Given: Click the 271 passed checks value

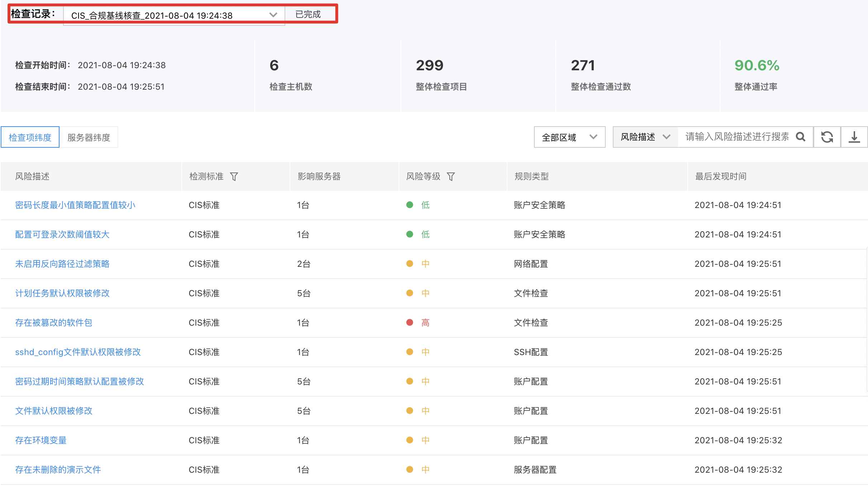Looking at the screenshot, I should tap(583, 65).
